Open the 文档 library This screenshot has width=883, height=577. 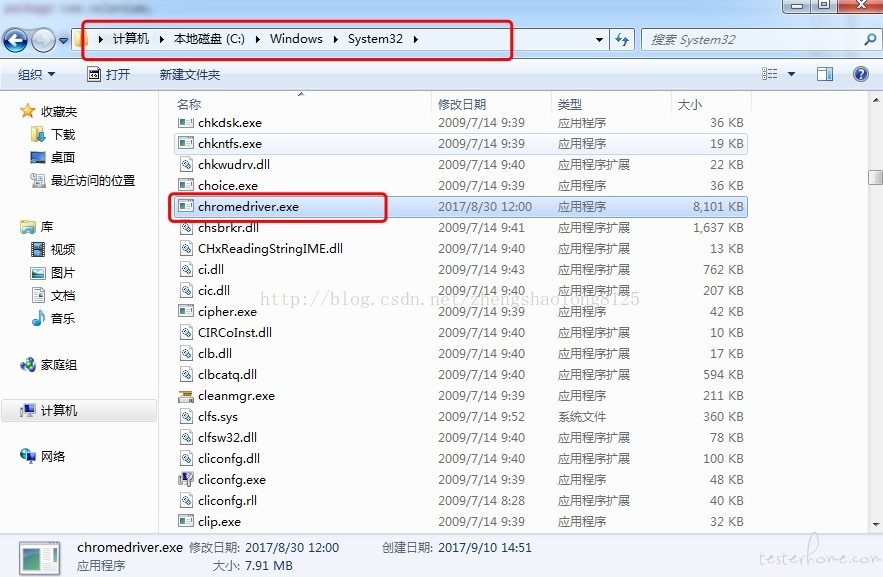click(x=63, y=296)
